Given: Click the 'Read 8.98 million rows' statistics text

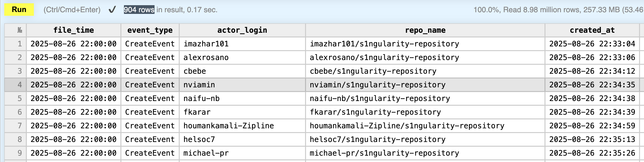Looking at the screenshot, I should pos(542,10).
